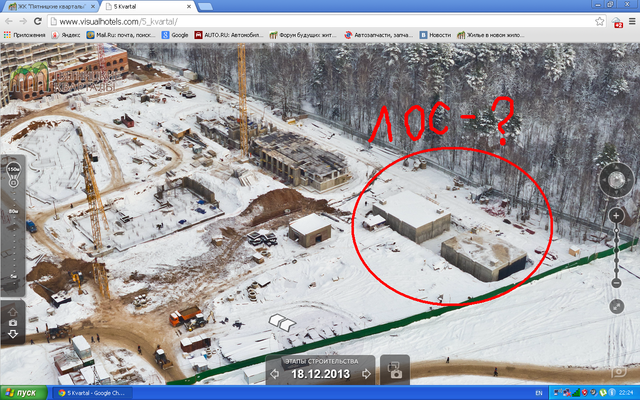Switch to the ЖК "Пятницкие кварталы" tab
The height and width of the screenshot is (400, 640).
pos(50,7)
